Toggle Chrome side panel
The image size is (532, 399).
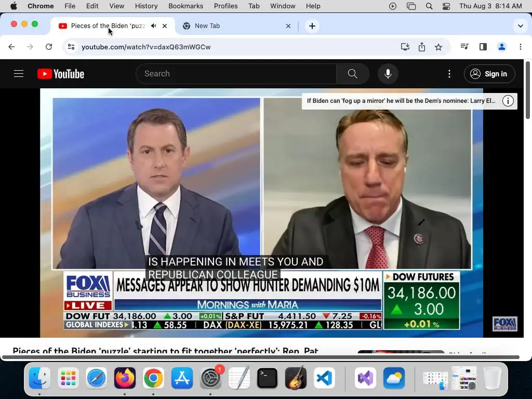[x=483, y=47]
